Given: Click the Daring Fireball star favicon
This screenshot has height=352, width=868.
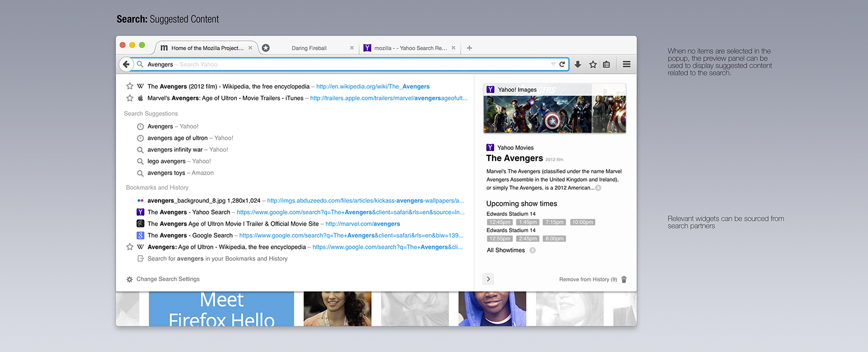Looking at the screenshot, I should pyautogui.click(x=266, y=48).
